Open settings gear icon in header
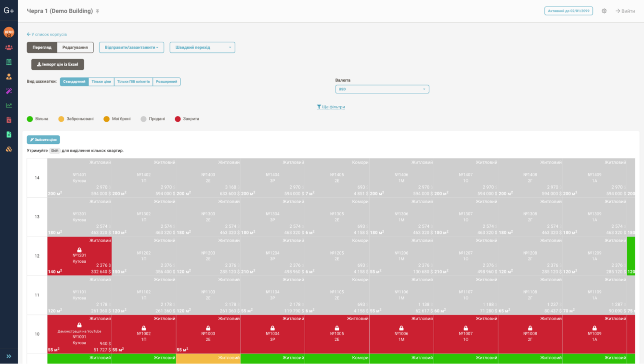 pos(604,11)
